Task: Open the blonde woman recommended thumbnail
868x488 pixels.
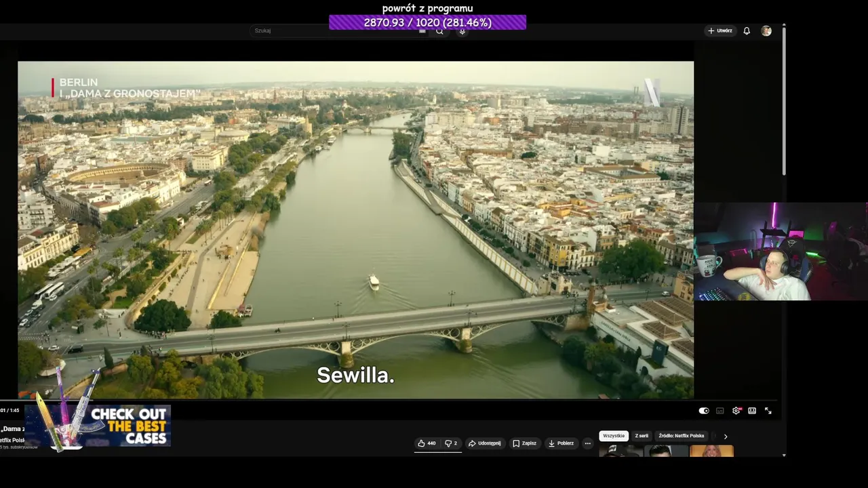Action: pos(711,451)
